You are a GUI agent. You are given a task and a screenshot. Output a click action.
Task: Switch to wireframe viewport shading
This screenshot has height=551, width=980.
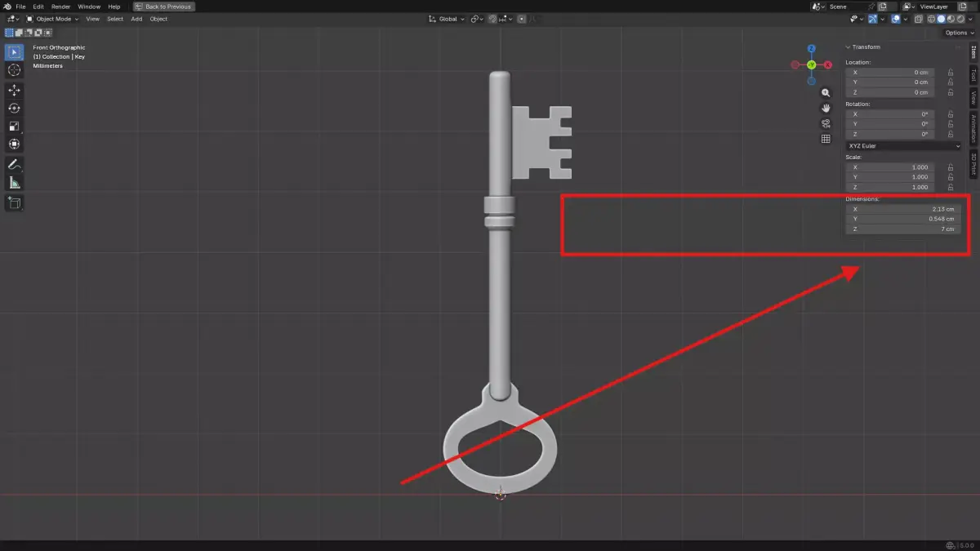pyautogui.click(x=931, y=19)
